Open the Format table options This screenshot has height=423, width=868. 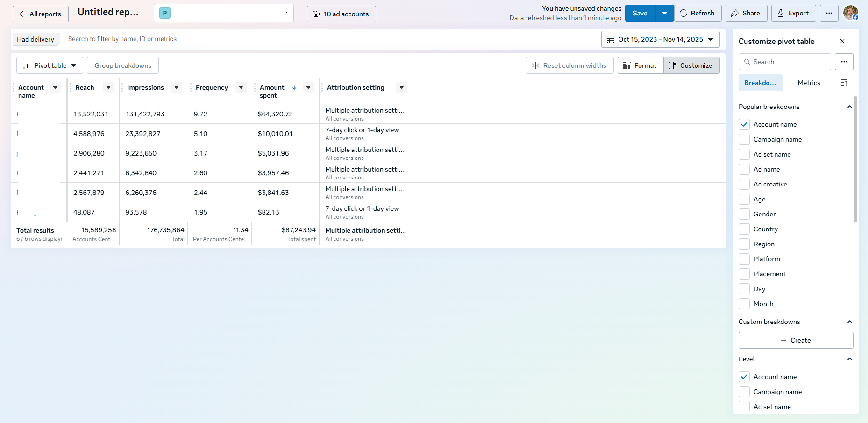click(x=640, y=65)
